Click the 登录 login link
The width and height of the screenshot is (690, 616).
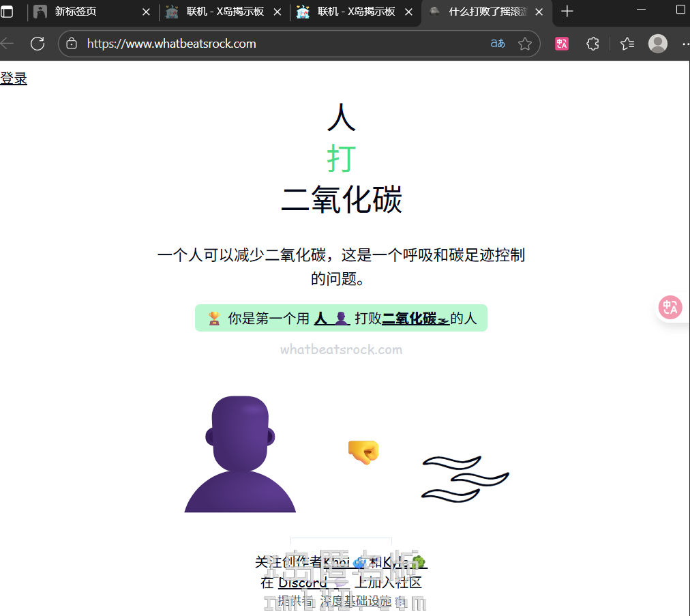point(14,78)
